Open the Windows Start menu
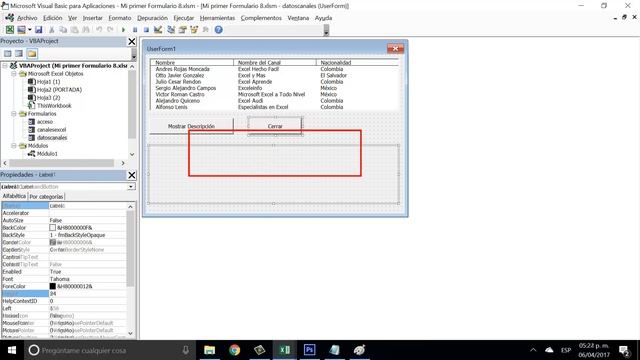The height and width of the screenshot is (360, 640). click(12, 350)
